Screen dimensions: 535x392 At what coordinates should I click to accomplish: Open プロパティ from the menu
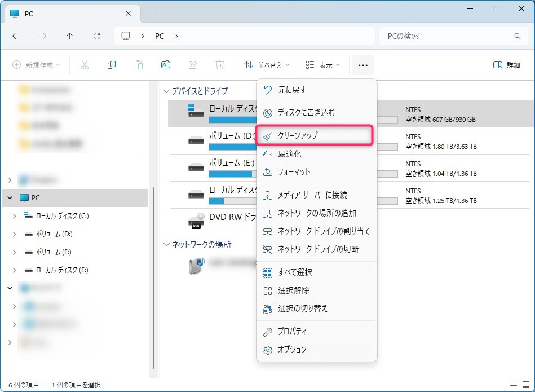click(292, 332)
